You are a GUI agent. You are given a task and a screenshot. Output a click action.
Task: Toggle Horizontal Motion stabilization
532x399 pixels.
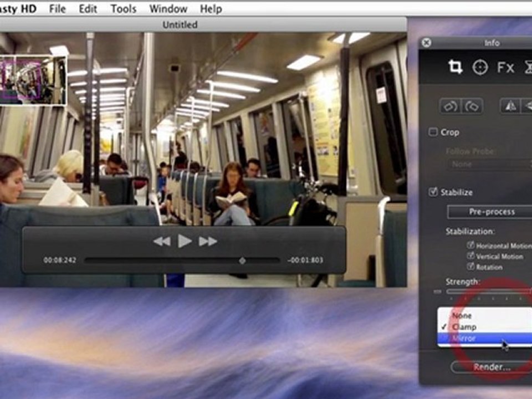pyautogui.click(x=470, y=245)
